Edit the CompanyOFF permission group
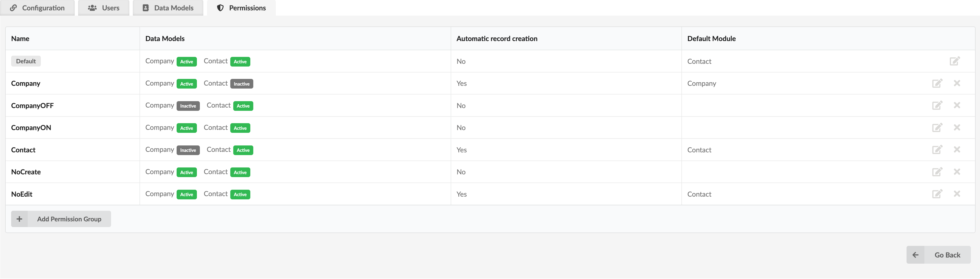Screen dimensions: 980x279 tap(937, 105)
